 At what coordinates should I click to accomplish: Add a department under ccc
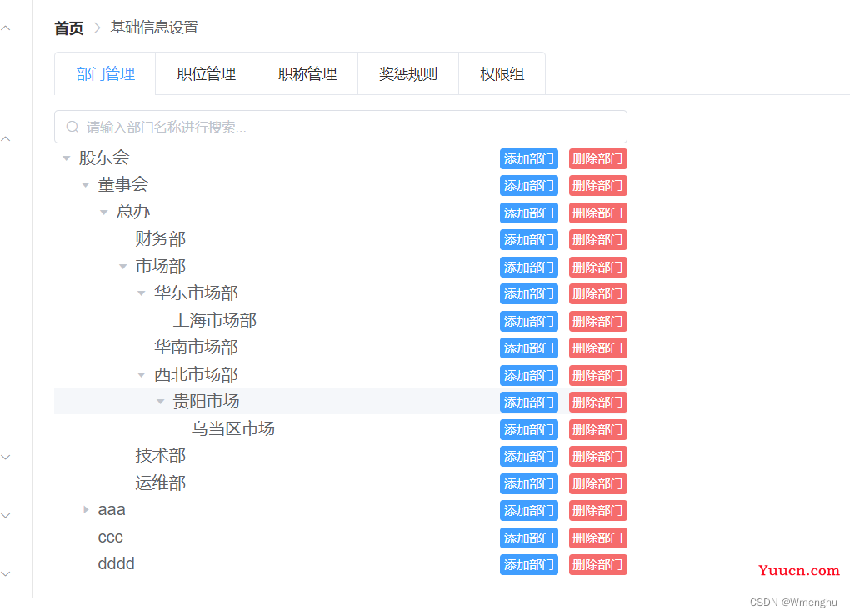[x=529, y=538]
